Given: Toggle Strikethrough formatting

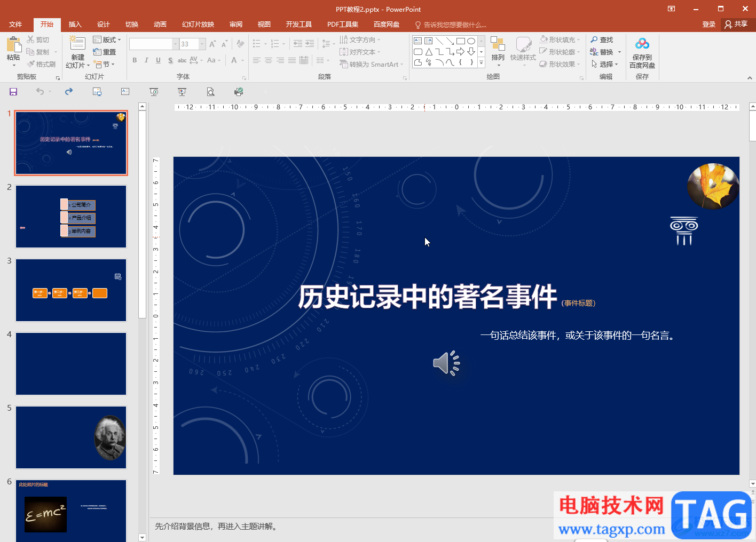Looking at the screenshot, I should (x=182, y=60).
